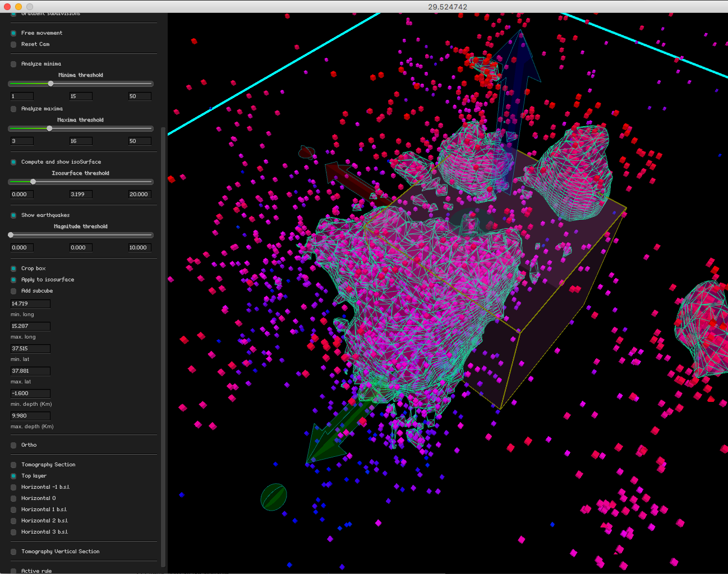728x574 pixels.
Task: Select the Horizontal 0 tomography layer
Action: 13,498
